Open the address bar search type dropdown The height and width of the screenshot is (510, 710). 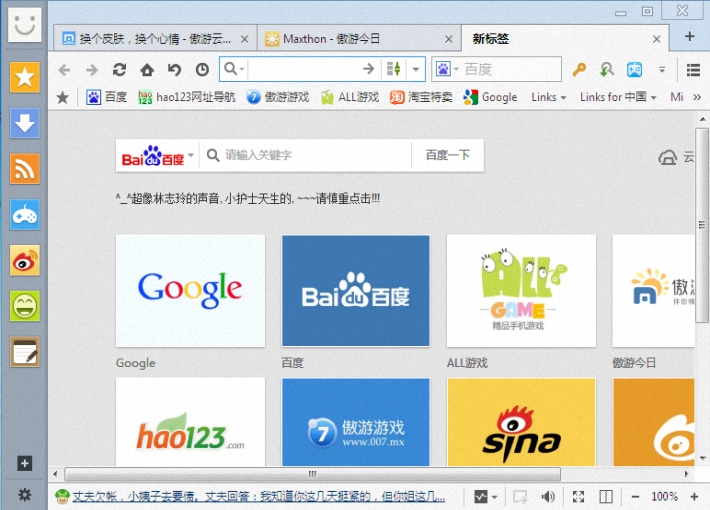(234, 69)
